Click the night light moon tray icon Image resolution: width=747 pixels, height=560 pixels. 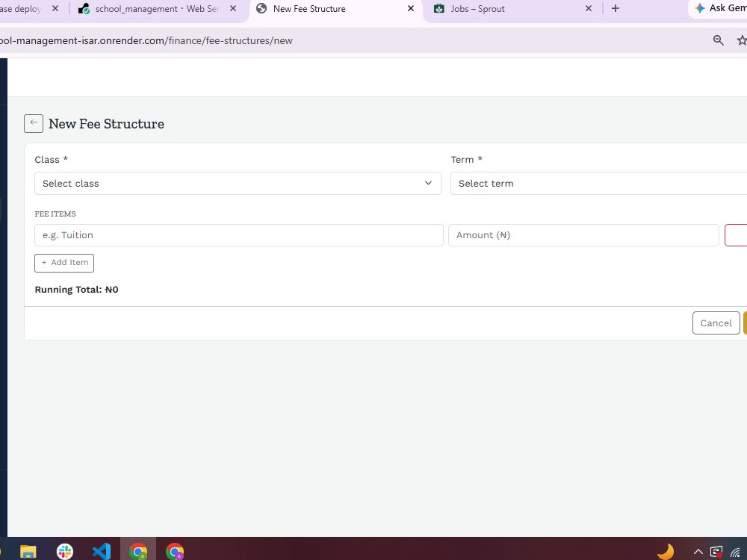click(x=666, y=552)
